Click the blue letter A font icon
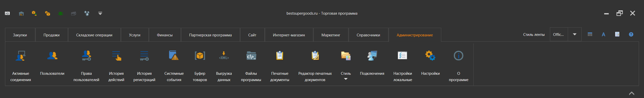 pos(603,34)
